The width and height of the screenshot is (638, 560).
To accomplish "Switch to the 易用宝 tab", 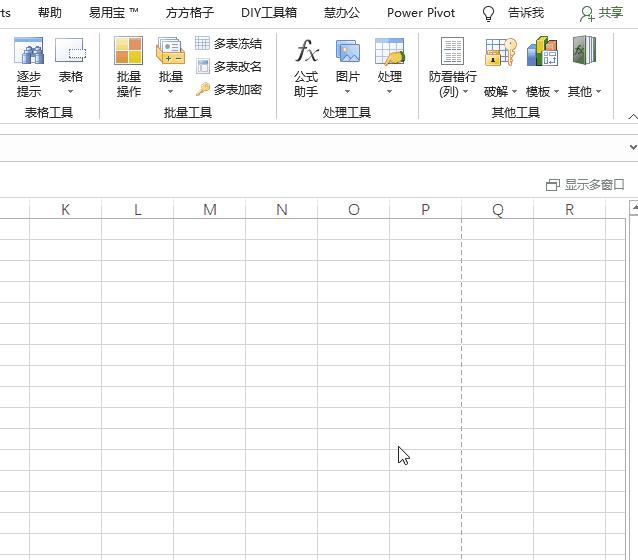I will [114, 13].
